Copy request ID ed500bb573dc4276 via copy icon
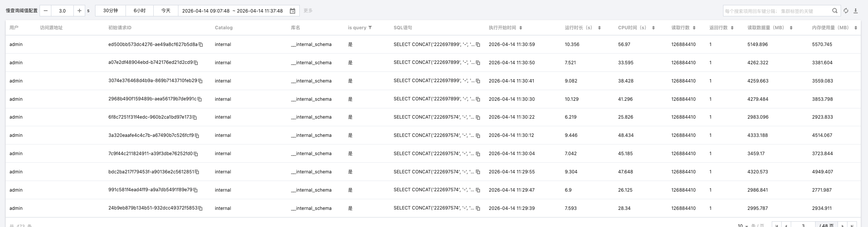This screenshot has width=868, height=227. tap(201, 45)
